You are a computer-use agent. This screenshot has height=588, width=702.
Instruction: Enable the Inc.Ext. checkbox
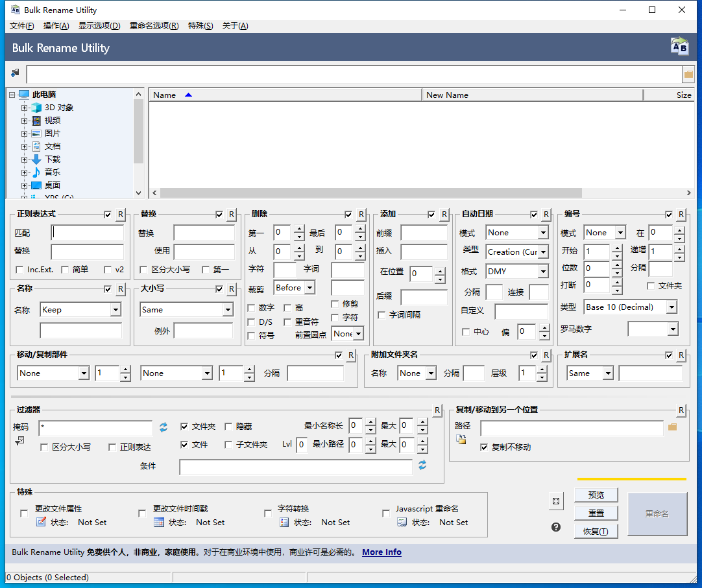click(x=19, y=270)
